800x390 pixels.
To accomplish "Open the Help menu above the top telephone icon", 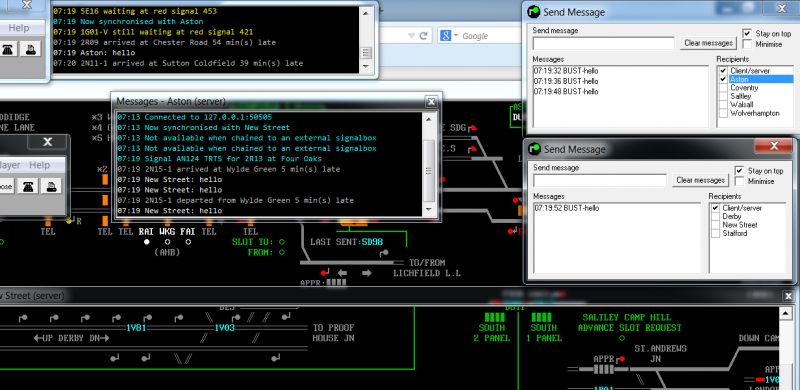I will [19, 28].
